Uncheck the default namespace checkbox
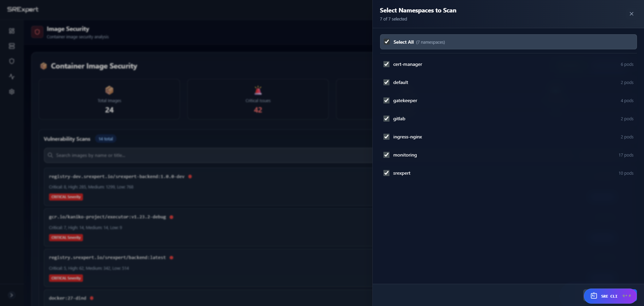 pyautogui.click(x=386, y=82)
